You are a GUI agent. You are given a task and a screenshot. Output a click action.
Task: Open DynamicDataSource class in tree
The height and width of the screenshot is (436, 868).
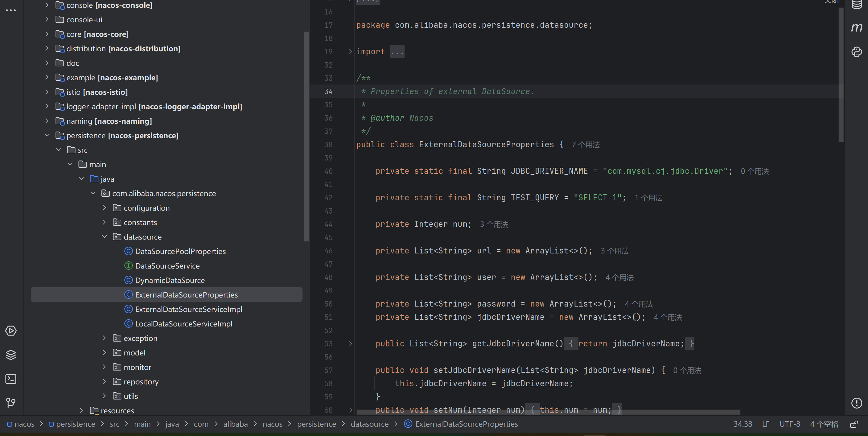click(170, 280)
